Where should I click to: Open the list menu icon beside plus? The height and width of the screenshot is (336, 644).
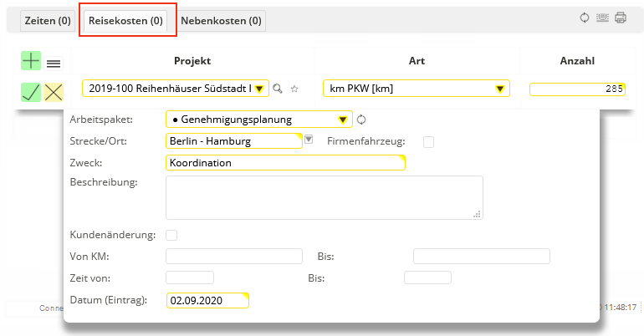54,63
